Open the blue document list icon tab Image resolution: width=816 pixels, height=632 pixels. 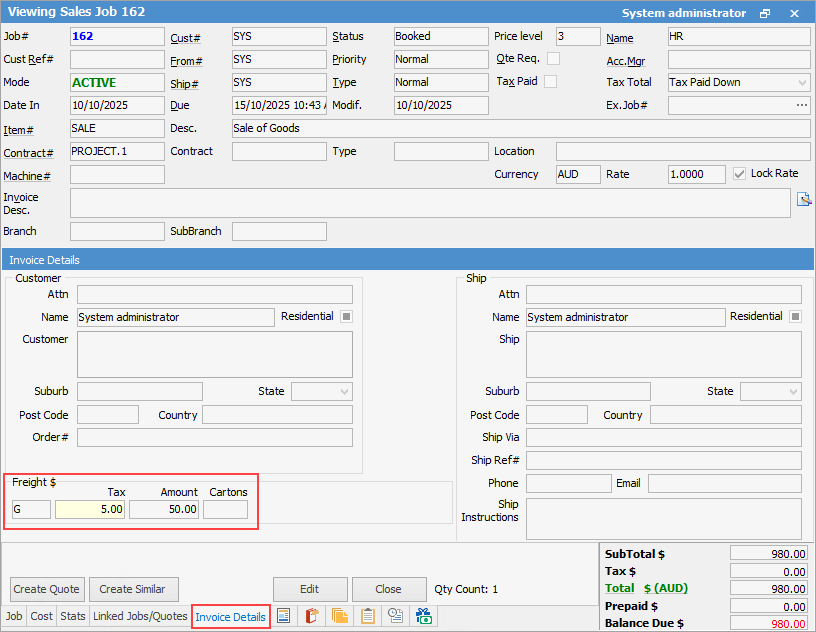pos(284,616)
